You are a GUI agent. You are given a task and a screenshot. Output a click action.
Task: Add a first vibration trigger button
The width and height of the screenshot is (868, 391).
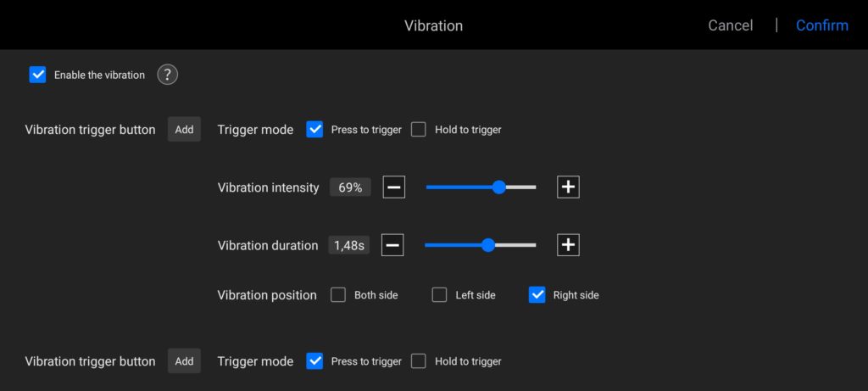[x=184, y=130]
